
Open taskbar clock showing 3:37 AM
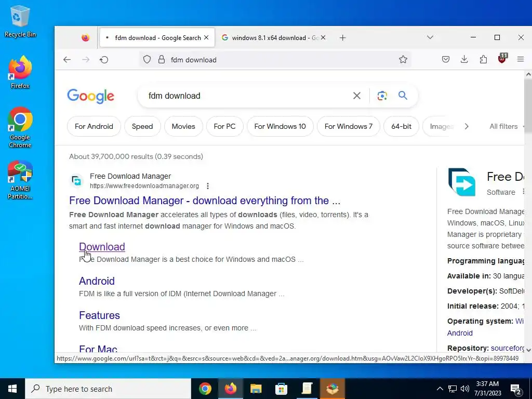coord(487,389)
